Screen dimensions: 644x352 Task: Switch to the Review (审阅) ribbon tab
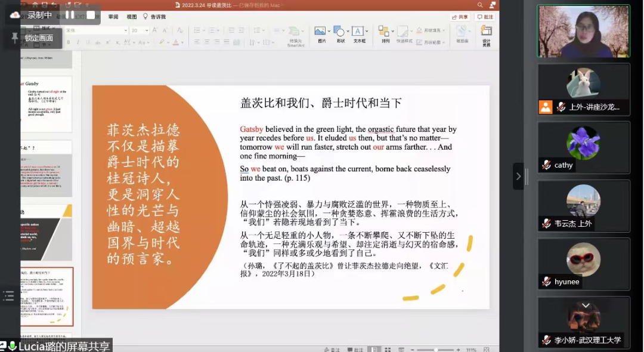pyautogui.click(x=113, y=17)
